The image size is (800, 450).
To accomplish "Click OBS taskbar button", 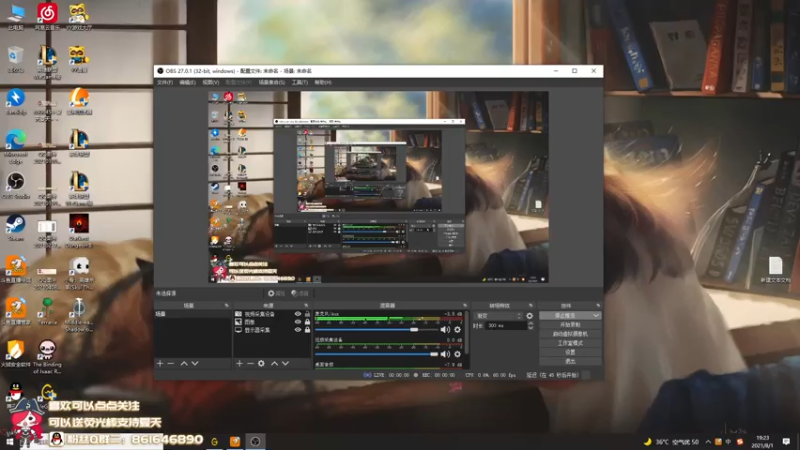I will click(x=255, y=441).
